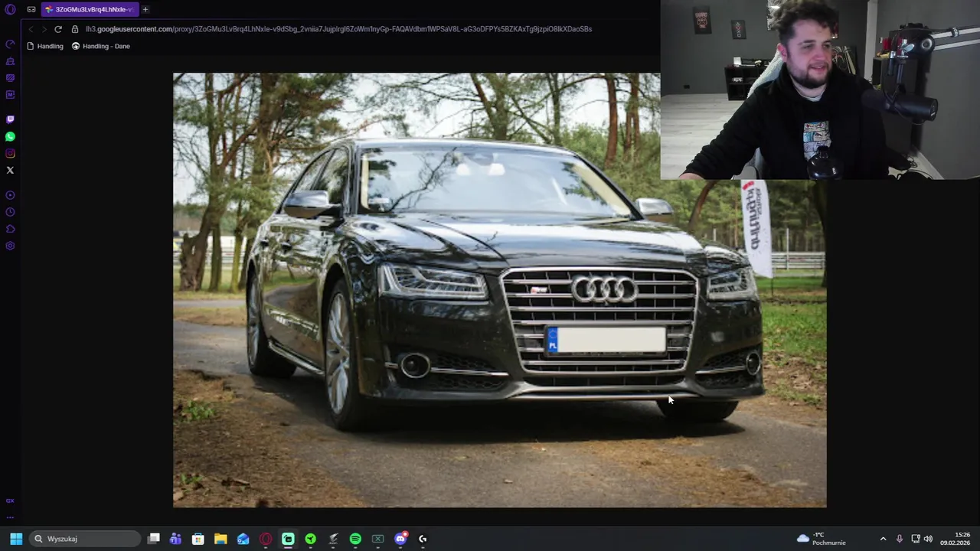
Task: Open Discord from the taskbar
Action: tap(400, 539)
